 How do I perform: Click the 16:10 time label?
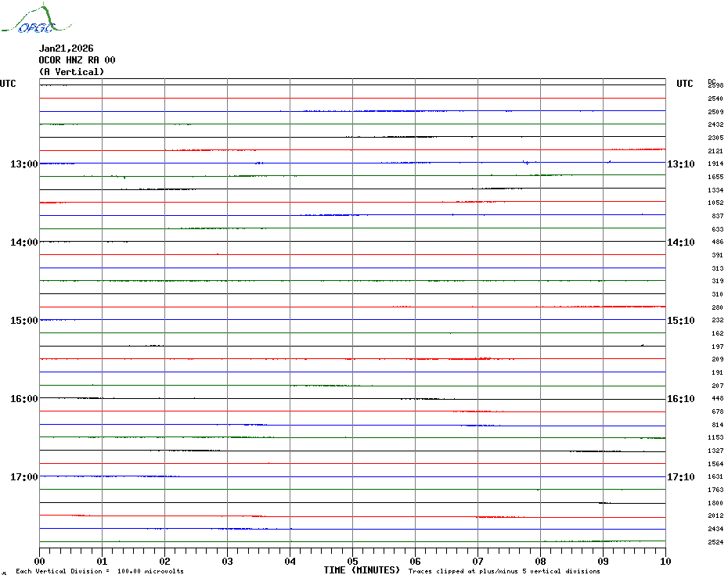(681, 399)
